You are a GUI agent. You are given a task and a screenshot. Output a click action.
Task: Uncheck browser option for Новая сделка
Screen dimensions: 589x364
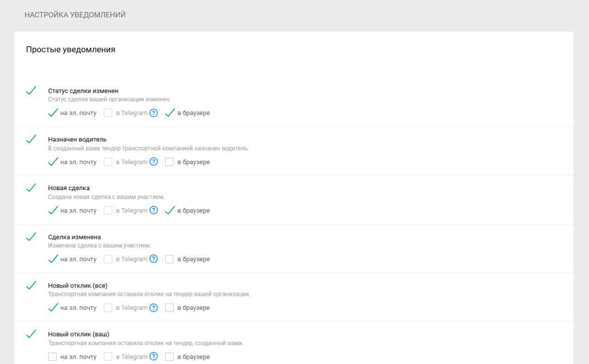(169, 211)
